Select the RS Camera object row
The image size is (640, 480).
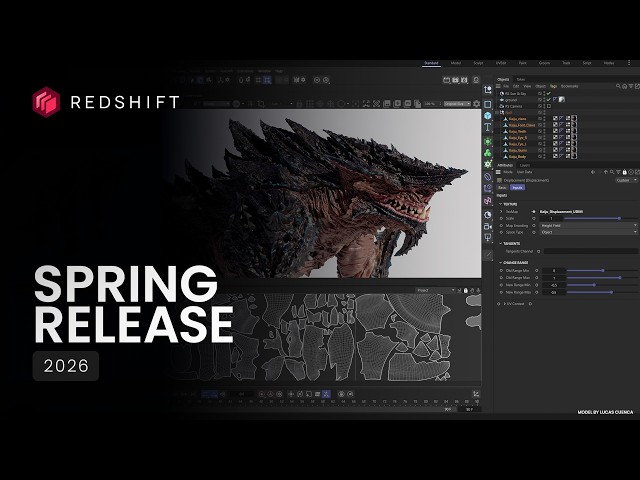pos(513,106)
